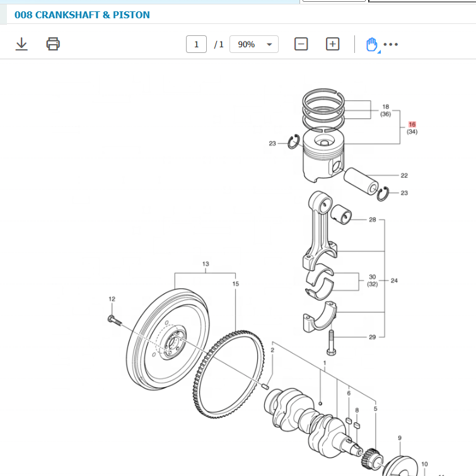Select part number 28 bushing label
Screen dimensions: 476x476
point(372,220)
